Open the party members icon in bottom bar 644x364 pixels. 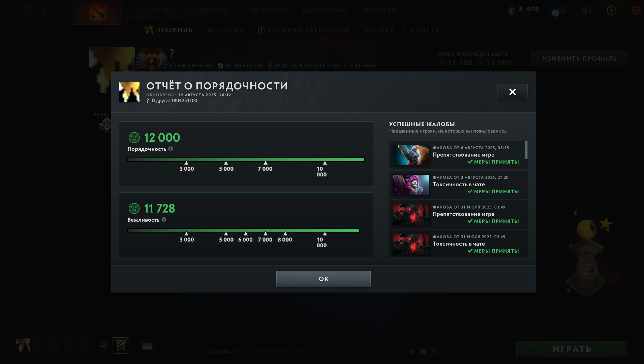[147, 346]
